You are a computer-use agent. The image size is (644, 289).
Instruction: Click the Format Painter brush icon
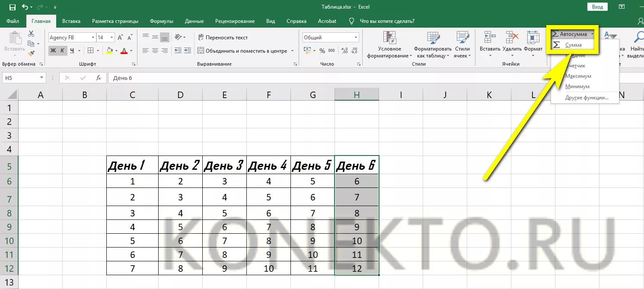point(31,54)
